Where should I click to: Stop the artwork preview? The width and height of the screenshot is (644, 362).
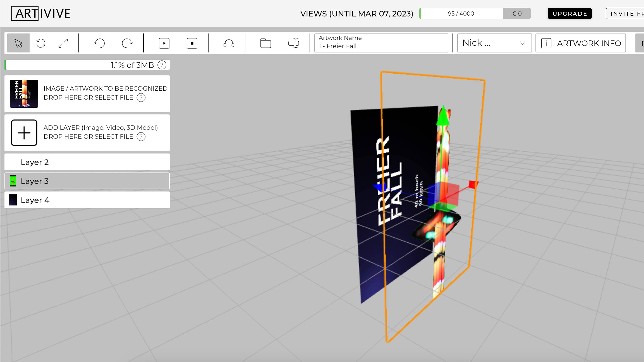coord(192,43)
